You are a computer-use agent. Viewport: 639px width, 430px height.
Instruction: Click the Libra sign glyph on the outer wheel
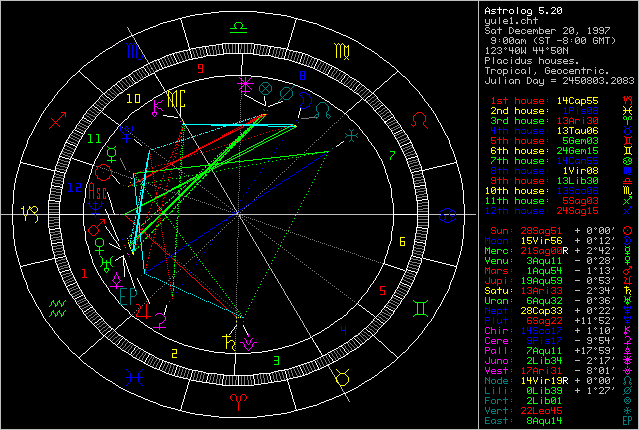[x=238, y=28]
